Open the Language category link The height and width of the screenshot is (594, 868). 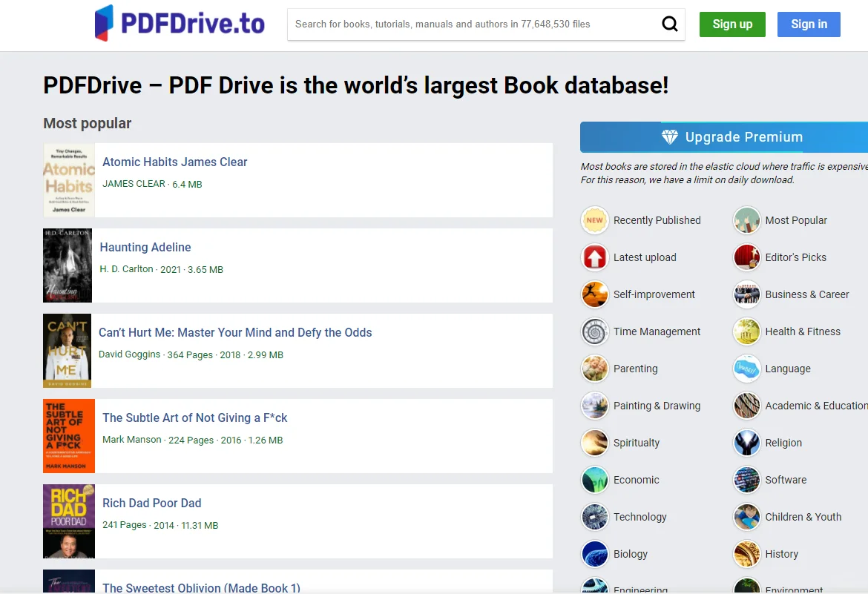788,369
